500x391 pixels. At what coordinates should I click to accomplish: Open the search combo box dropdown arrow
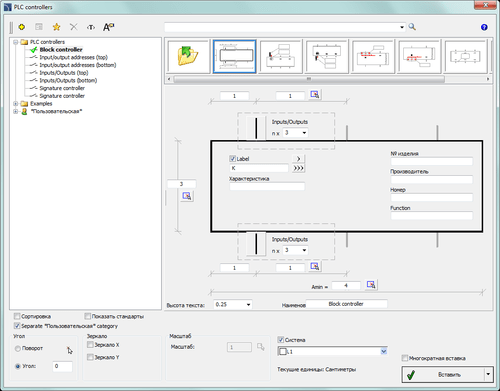click(402, 27)
